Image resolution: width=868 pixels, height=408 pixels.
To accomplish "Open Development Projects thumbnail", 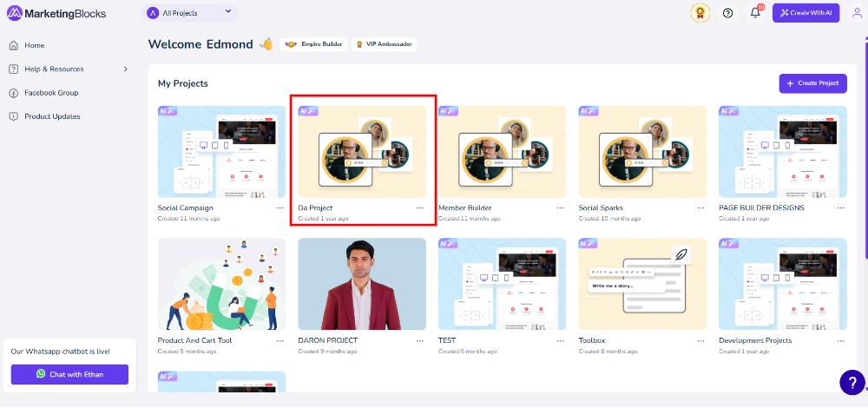I will (x=783, y=284).
